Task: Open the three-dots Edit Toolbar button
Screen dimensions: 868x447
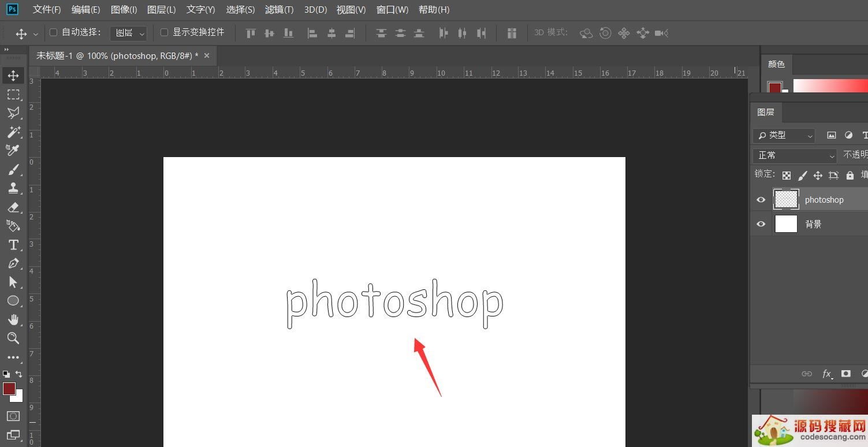Action: [13, 357]
